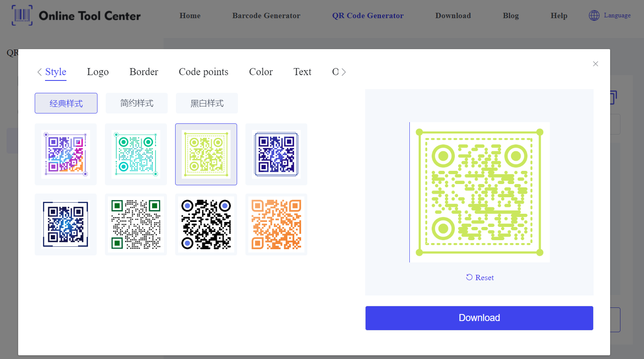Open the Text tab
Screen dimensions: 644x359
click(302, 72)
